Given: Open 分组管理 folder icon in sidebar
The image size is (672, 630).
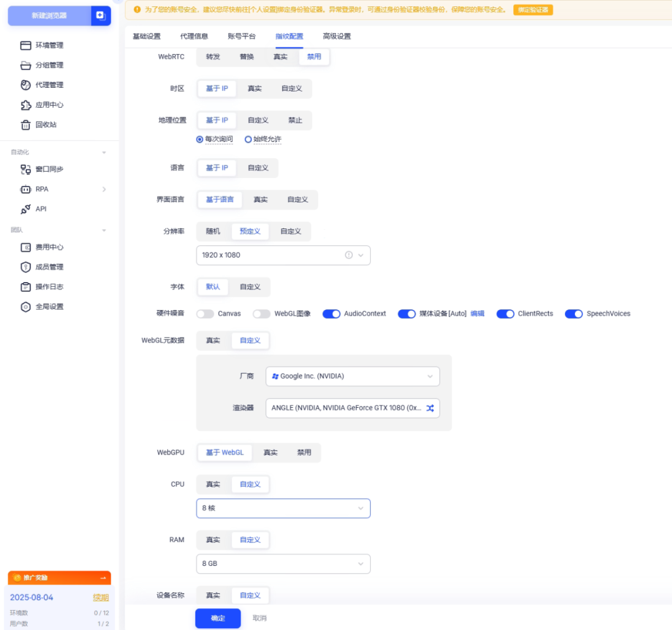Looking at the screenshot, I should [x=26, y=65].
